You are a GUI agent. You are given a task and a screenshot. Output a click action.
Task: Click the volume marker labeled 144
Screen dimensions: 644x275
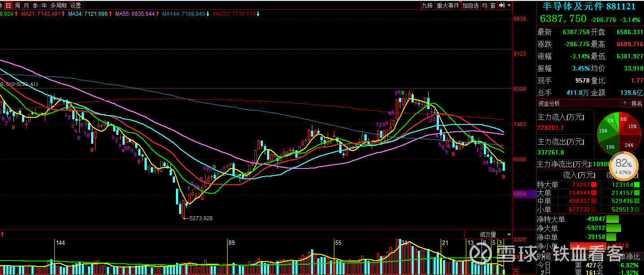pos(61,243)
